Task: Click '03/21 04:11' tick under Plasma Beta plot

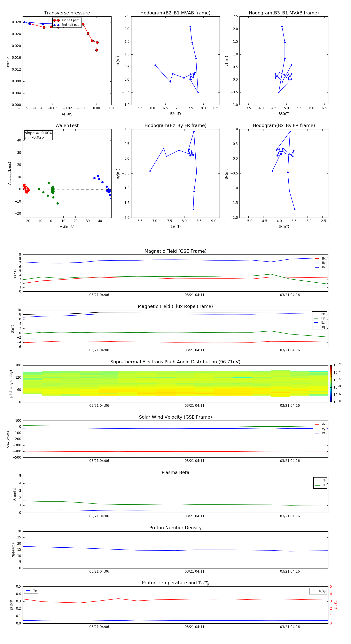Action: point(194,516)
